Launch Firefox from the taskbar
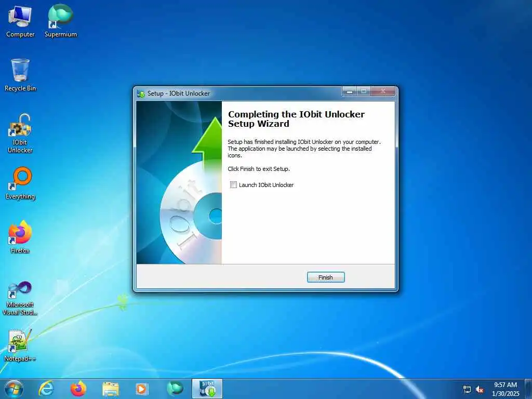Screen dimensions: 532x399 point(78,389)
